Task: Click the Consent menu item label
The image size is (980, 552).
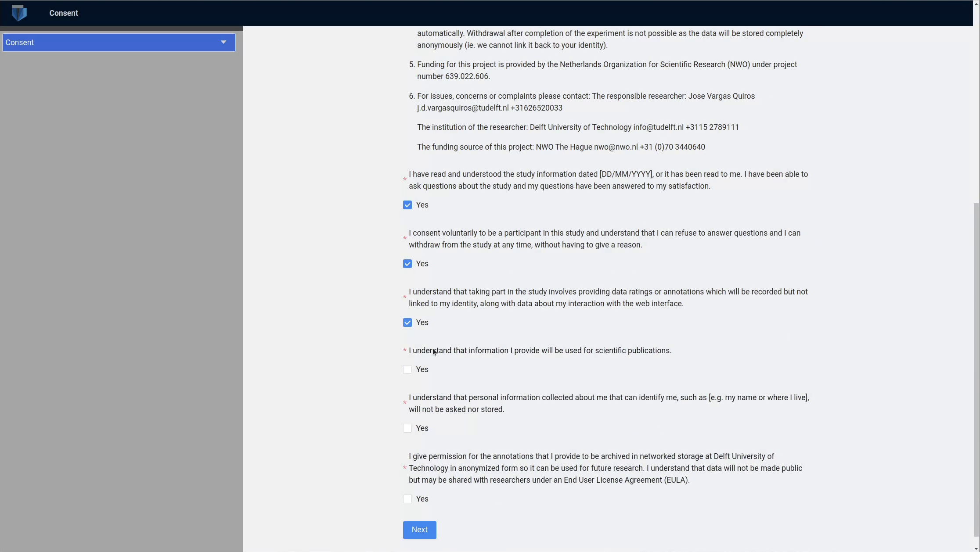Action: 19,43
